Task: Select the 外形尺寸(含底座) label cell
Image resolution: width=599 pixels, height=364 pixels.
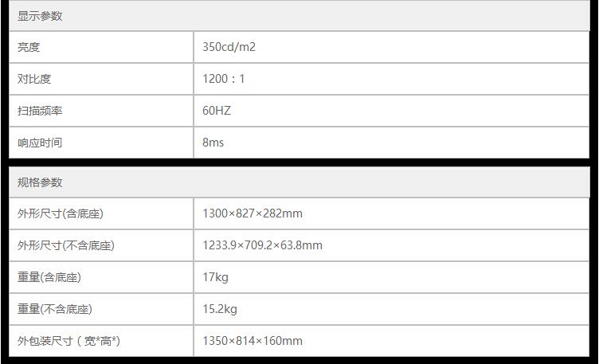Action: [61, 213]
